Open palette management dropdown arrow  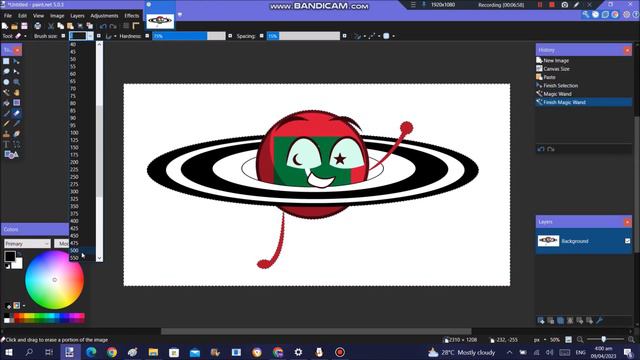pos(24,305)
